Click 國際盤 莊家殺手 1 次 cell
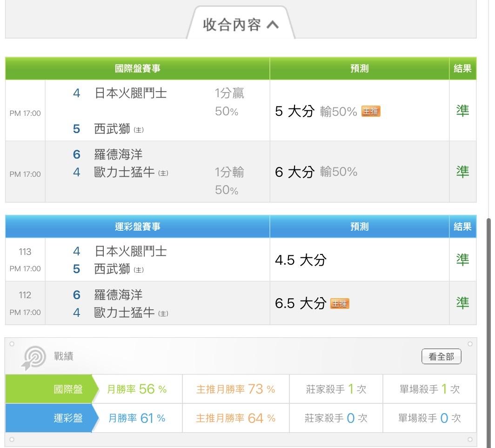 tap(336, 389)
